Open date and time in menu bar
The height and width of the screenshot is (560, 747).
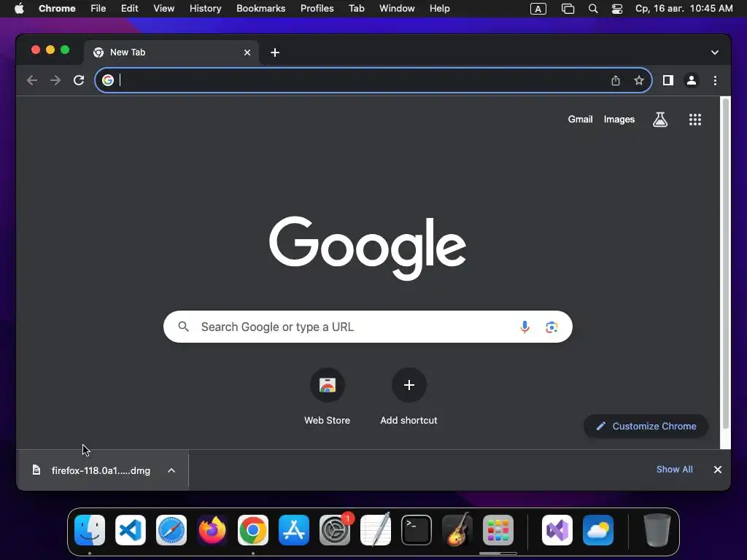(684, 9)
